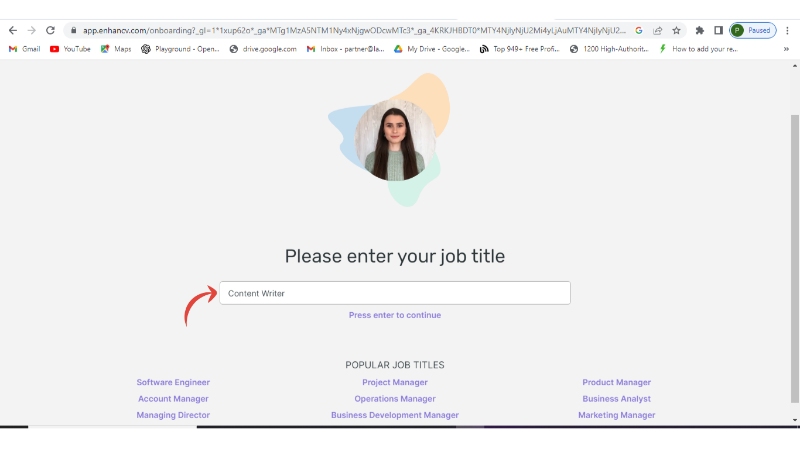
Task: Click the job title input field
Action: click(x=395, y=293)
